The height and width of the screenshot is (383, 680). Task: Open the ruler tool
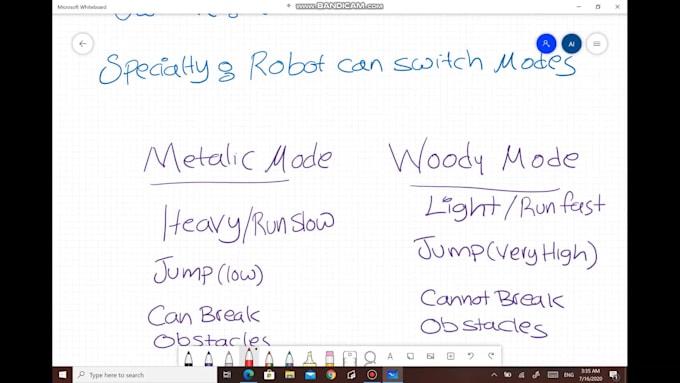[x=350, y=358]
